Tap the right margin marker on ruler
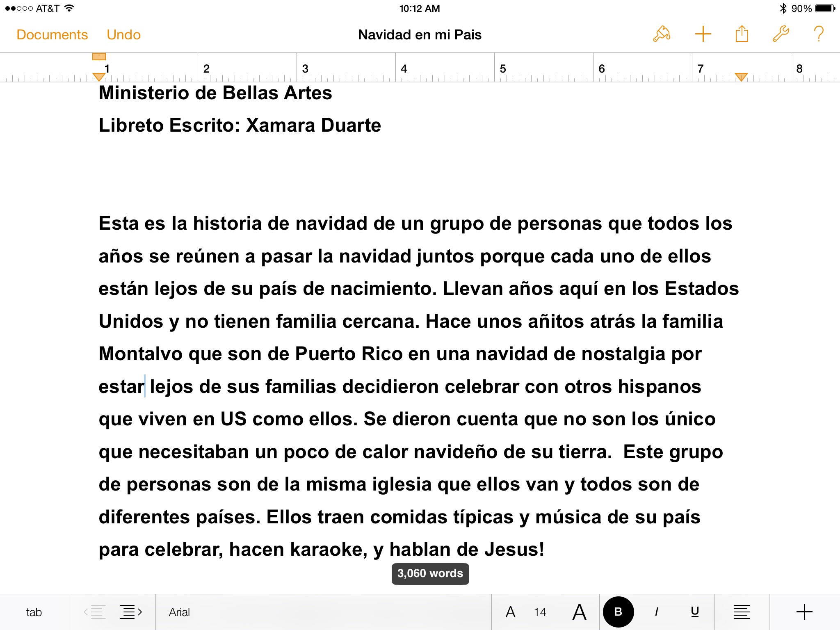This screenshot has height=630, width=840. [x=741, y=77]
